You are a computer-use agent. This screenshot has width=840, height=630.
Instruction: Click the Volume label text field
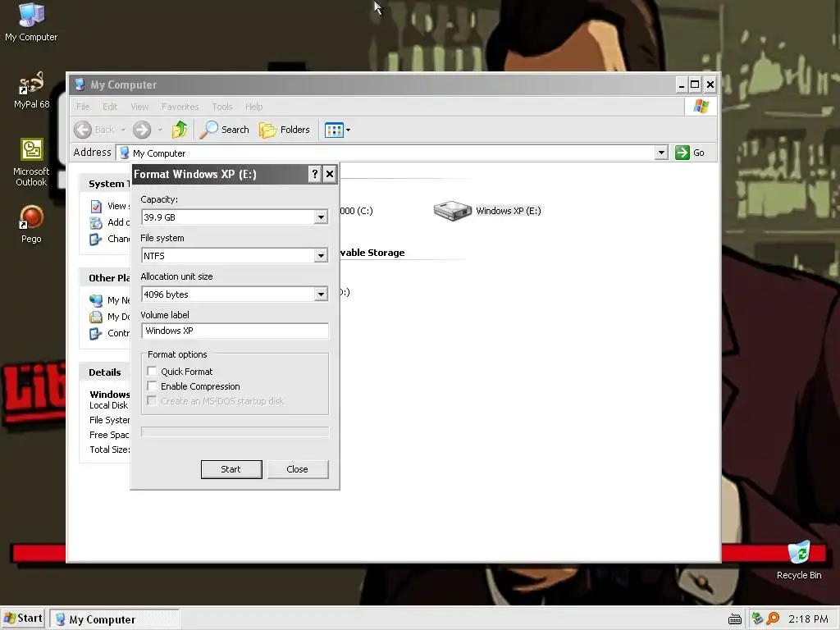235,331
